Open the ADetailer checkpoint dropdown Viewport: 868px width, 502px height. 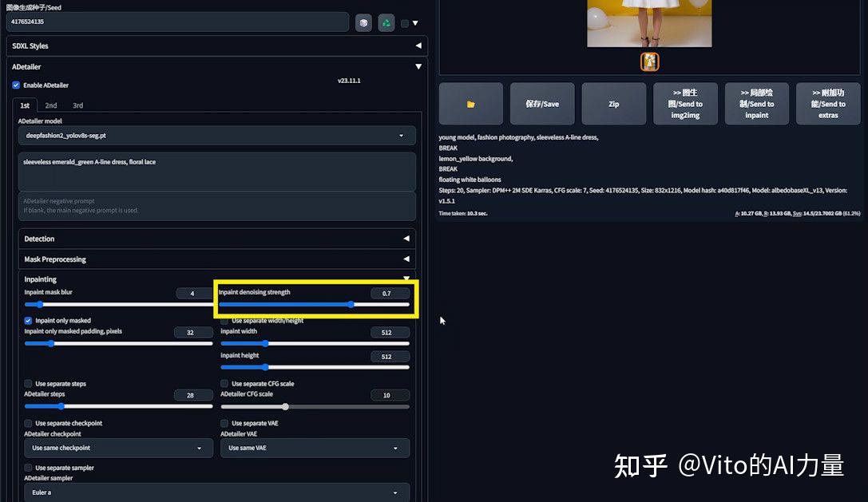118,448
